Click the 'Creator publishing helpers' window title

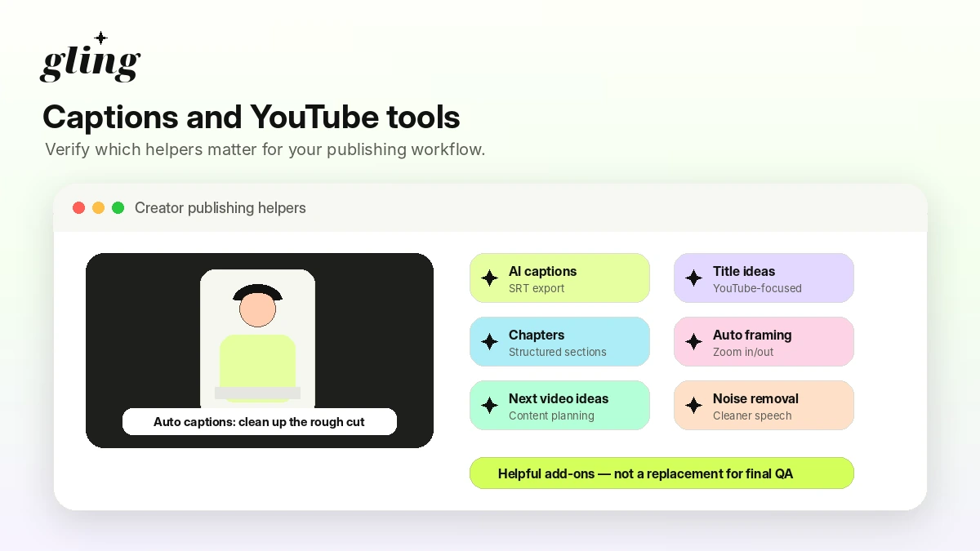coord(220,208)
